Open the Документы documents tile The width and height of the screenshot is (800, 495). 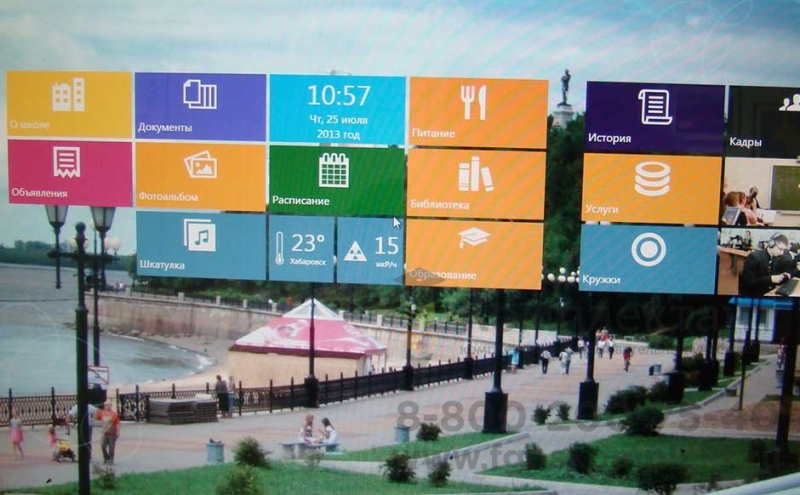point(200,105)
